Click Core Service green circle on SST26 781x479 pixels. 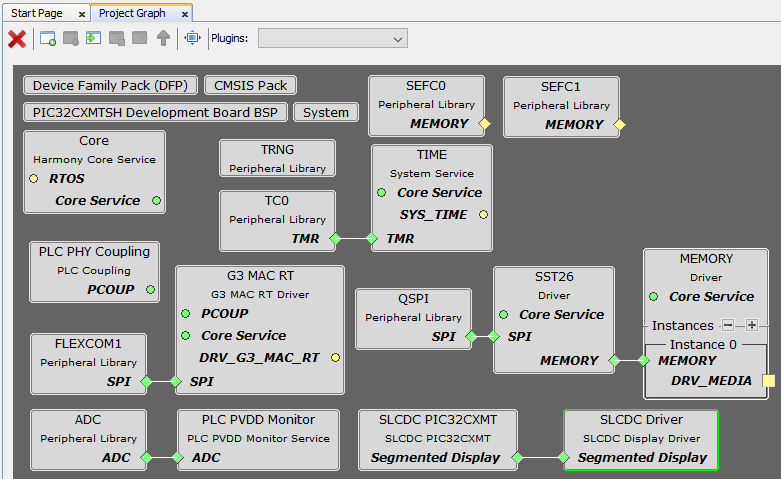tap(504, 314)
